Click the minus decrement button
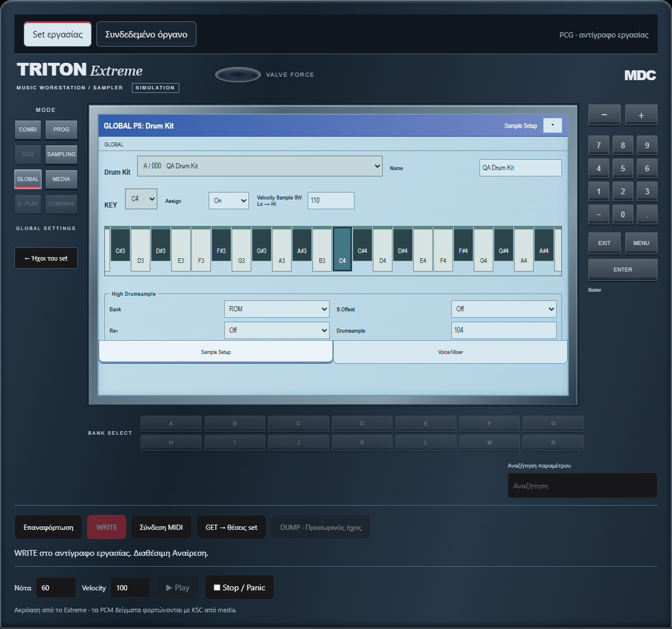Viewport: 672px width, 629px height. pyautogui.click(x=605, y=115)
